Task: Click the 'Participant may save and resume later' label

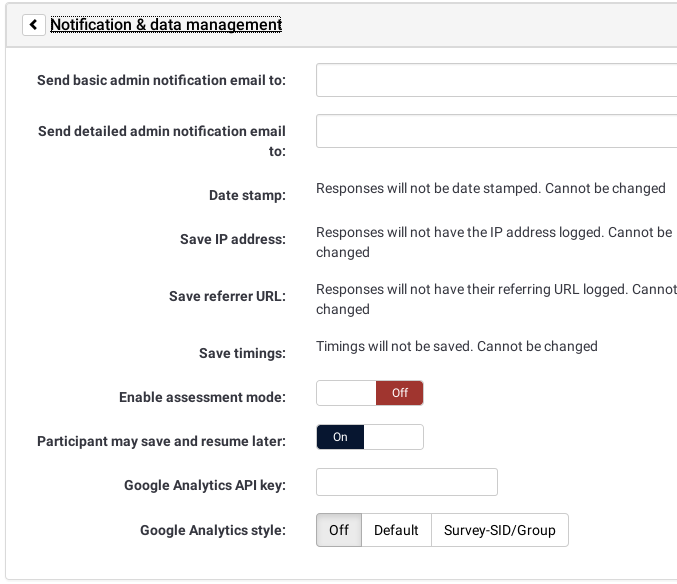Action: [161, 441]
